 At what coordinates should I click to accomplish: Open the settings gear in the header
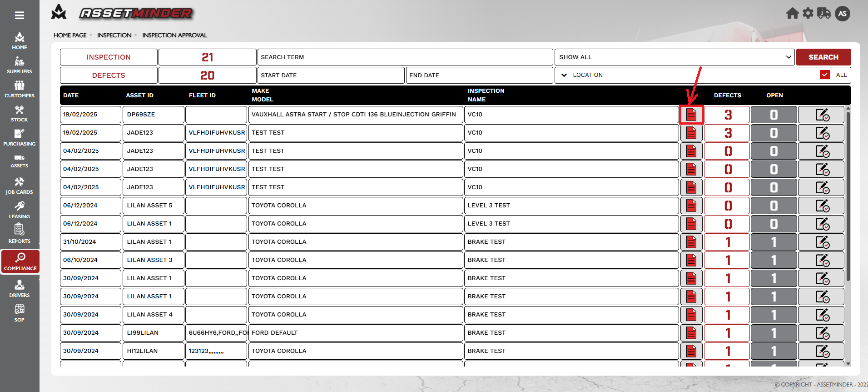tap(808, 13)
